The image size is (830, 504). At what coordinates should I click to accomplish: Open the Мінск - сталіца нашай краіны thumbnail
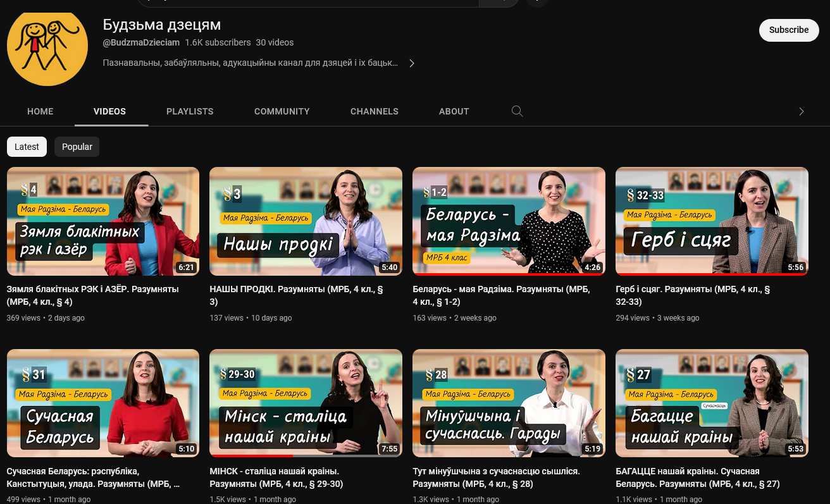pos(306,403)
